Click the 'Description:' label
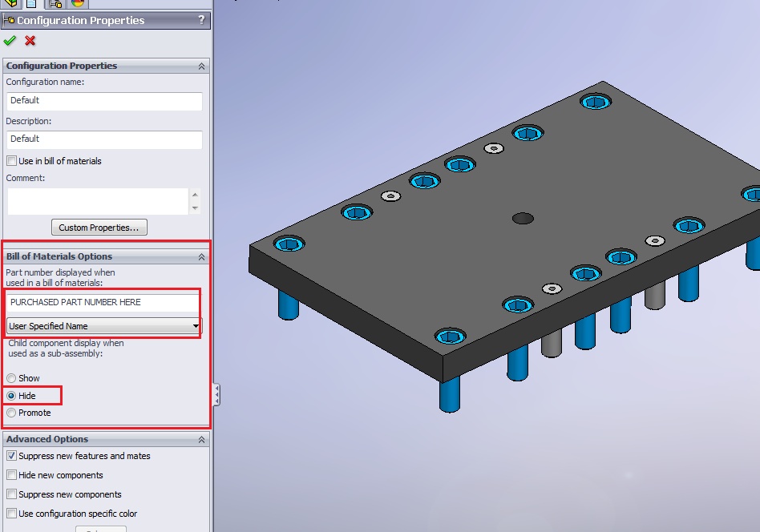 pos(29,121)
